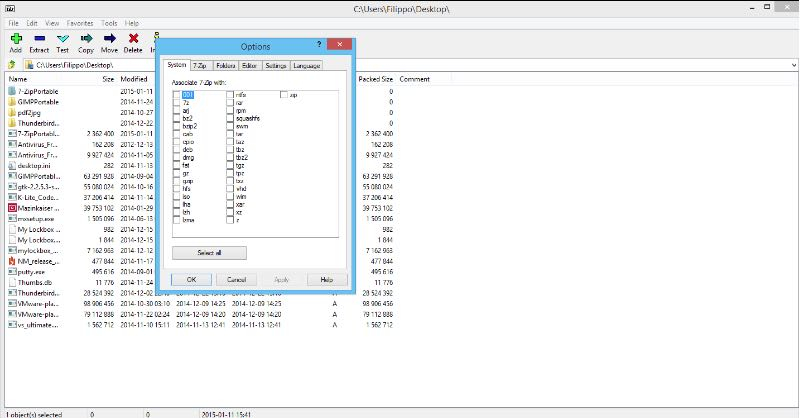
Task: Open the Editor tab
Action: [250, 65]
